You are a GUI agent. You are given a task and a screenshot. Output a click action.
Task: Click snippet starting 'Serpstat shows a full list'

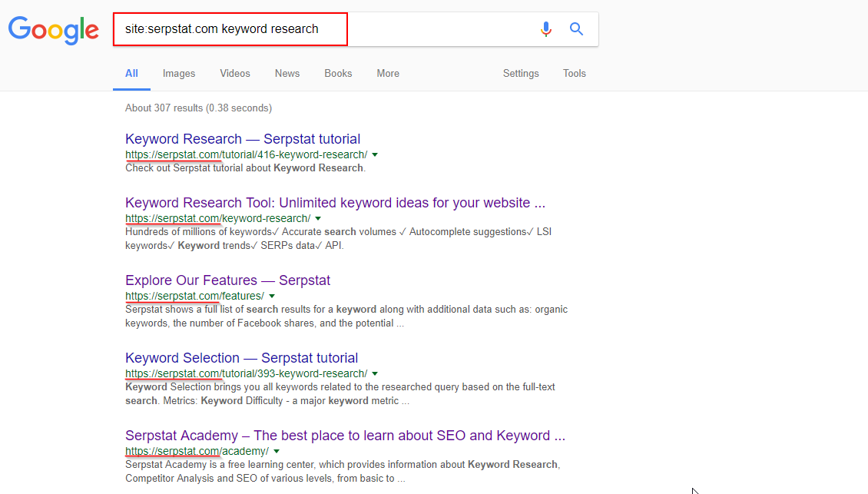pos(346,317)
